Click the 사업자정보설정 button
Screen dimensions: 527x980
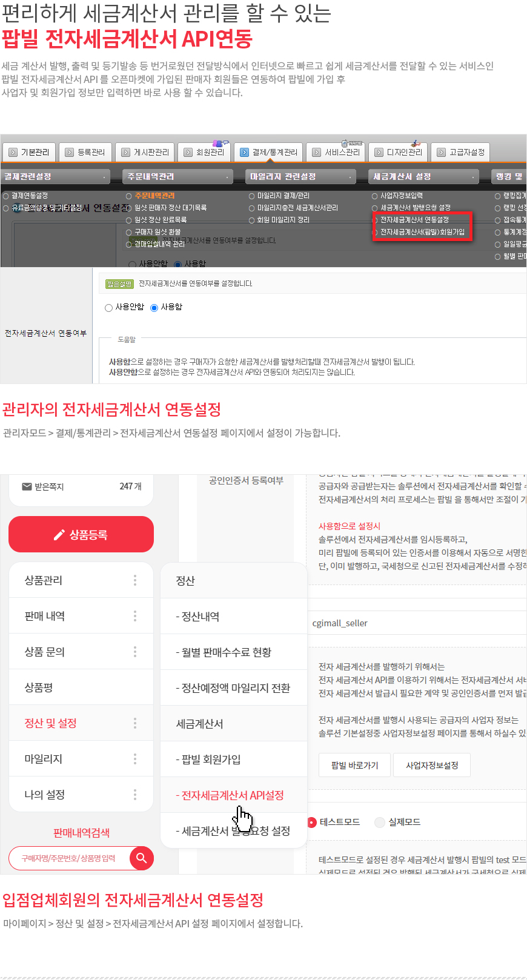coord(432,765)
